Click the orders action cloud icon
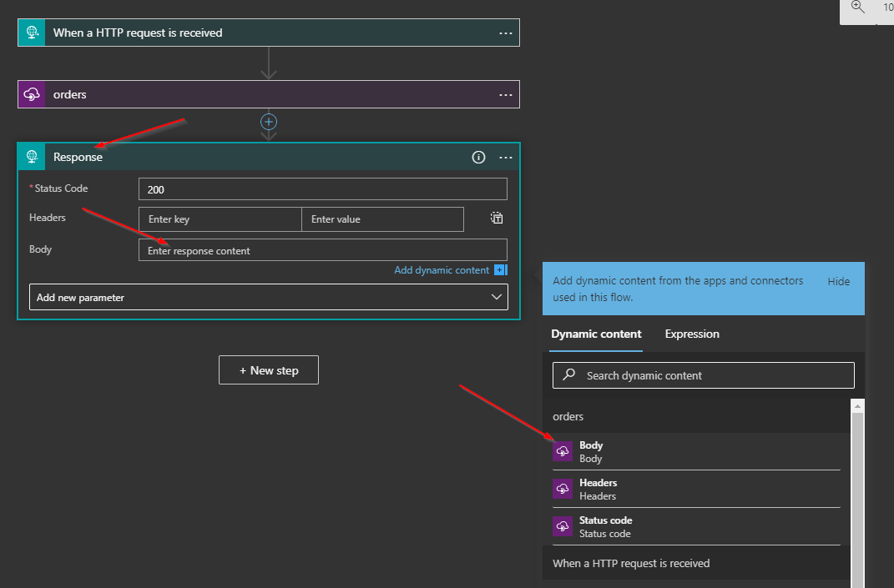 (x=32, y=94)
